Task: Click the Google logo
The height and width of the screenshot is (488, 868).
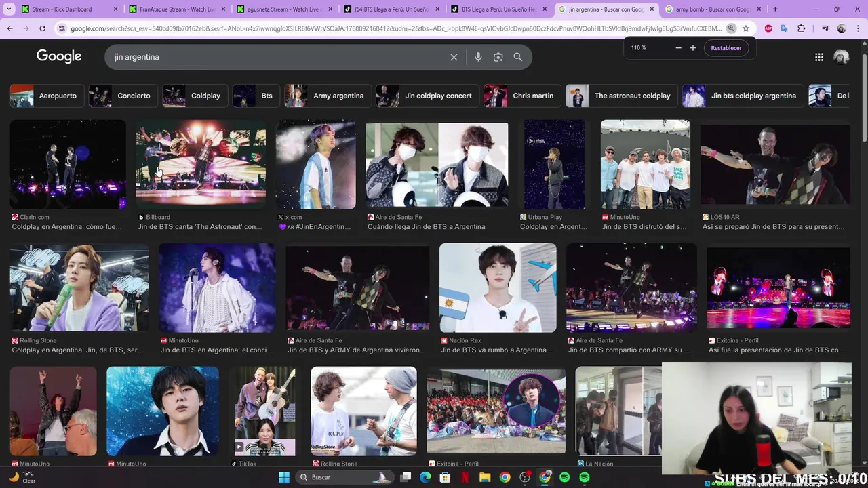Action: tap(59, 57)
